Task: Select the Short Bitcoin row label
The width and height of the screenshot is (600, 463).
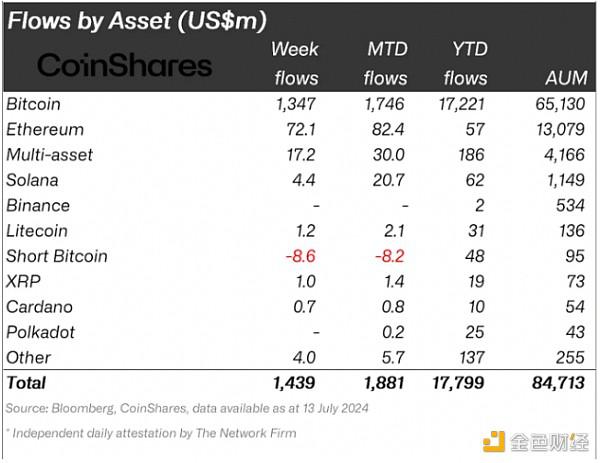Action: click(x=57, y=256)
